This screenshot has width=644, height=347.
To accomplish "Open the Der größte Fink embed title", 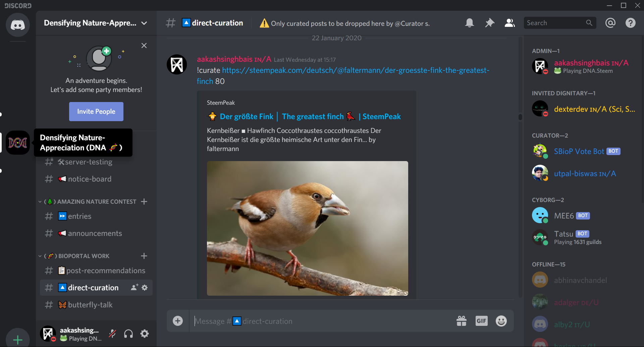I will (x=304, y=116).
